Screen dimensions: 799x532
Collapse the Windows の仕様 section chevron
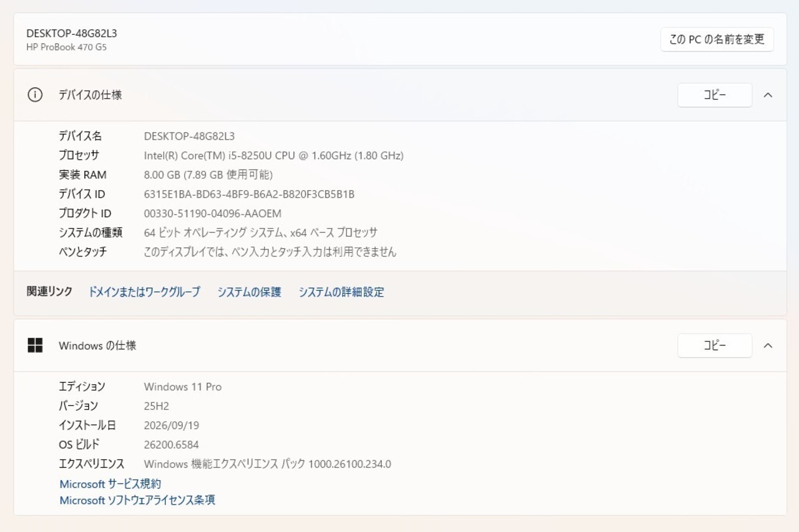pyautogui.click(x=768, y=345)
